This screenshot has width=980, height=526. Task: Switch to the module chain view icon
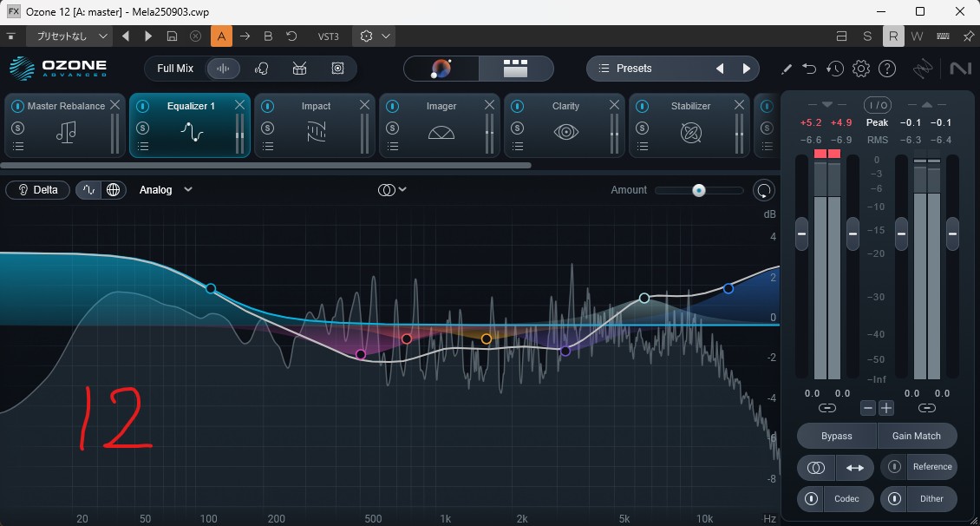pyautogui.click(x=516, y=69)
